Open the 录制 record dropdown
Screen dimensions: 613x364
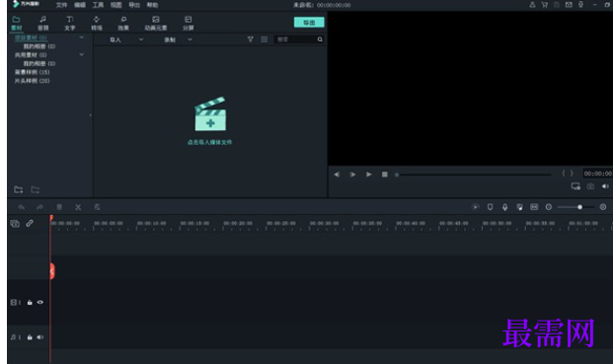coord(178,39)
